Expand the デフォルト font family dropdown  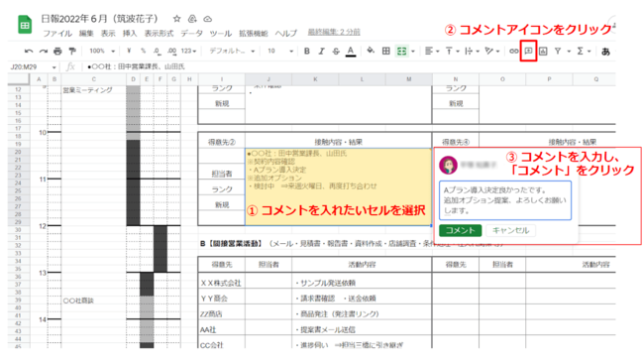pos(232,51)
